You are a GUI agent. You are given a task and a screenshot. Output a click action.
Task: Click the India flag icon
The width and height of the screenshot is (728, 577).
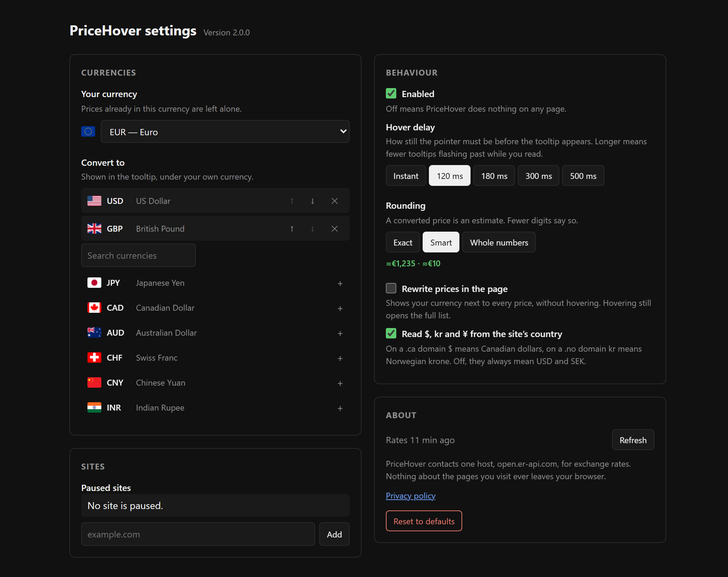point(94,407)
